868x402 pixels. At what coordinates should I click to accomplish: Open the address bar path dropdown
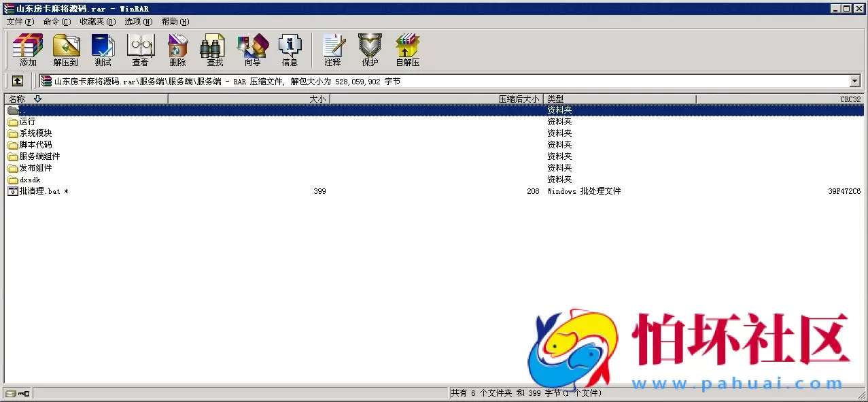[x=855, y=80]
